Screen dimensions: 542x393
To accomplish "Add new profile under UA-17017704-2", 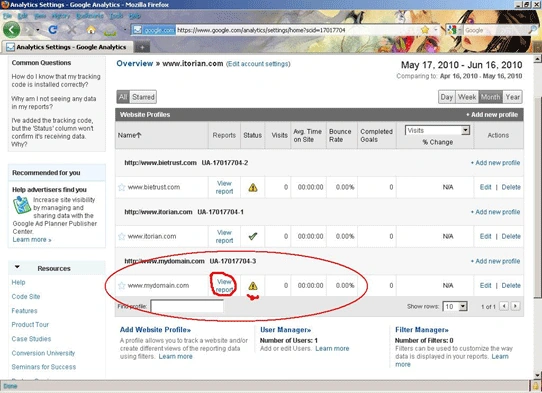I will coord(495,163).
